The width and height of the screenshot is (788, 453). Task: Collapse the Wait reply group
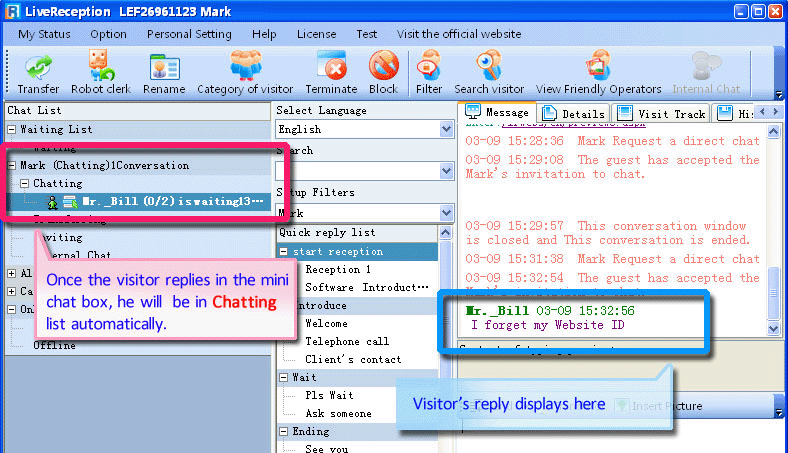284,377
